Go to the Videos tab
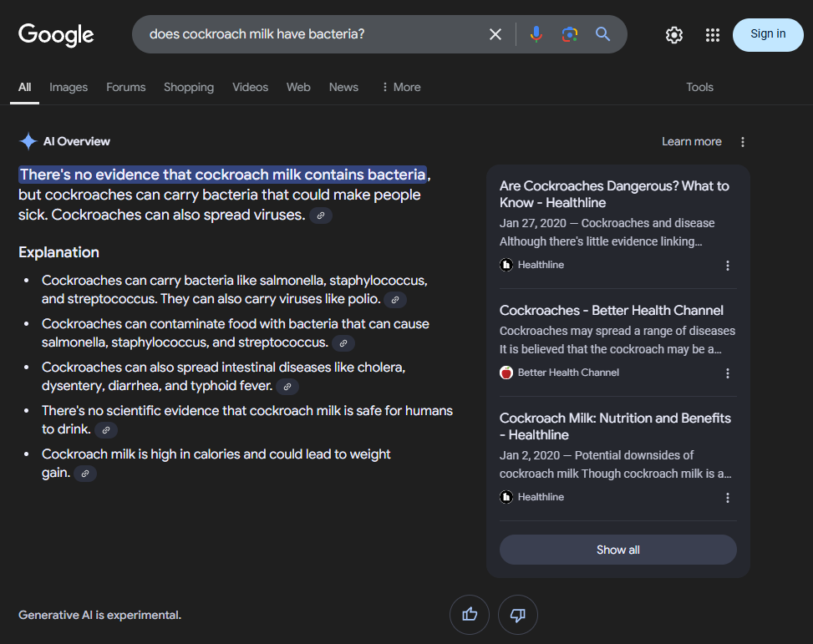 (x=250, y=87)
